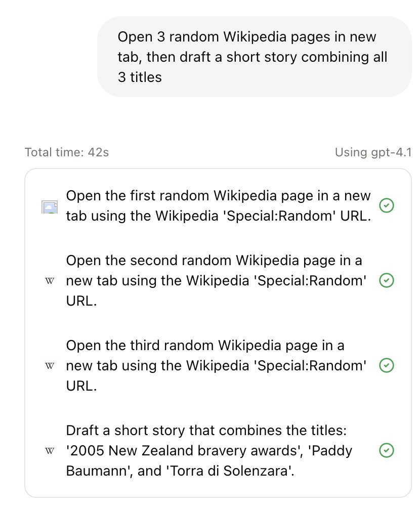Click the Wikipedia favicon beside the second step
This screenshot has height=509, width=420.
[x=50, y=281]
